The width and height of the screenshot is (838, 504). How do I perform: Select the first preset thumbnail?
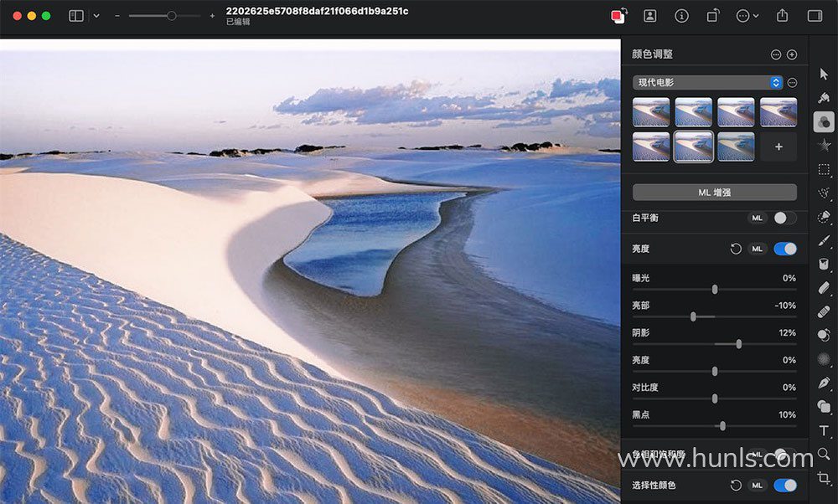(651, 112)
